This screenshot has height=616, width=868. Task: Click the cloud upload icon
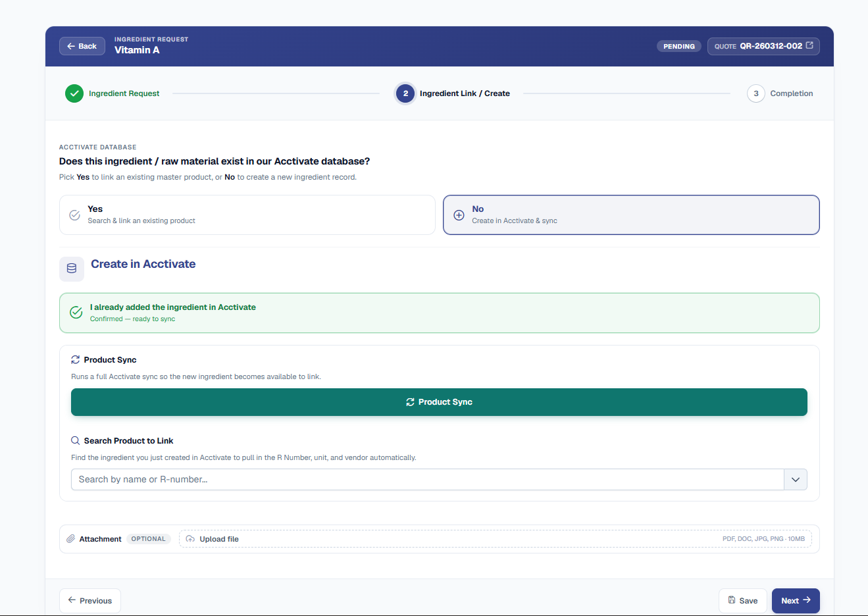tap(190, 539)
